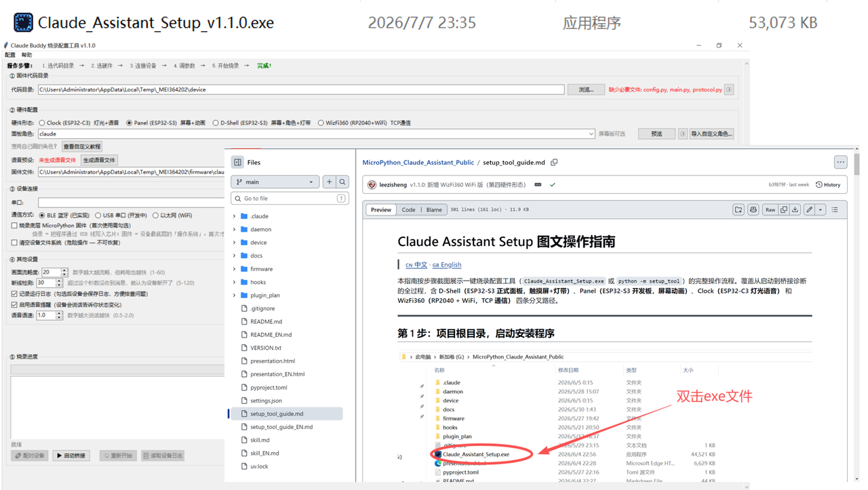Select Clock (ESP32-C3) hardware radio
The width and height of the screenshot is (868, 490).
[42, 123]
